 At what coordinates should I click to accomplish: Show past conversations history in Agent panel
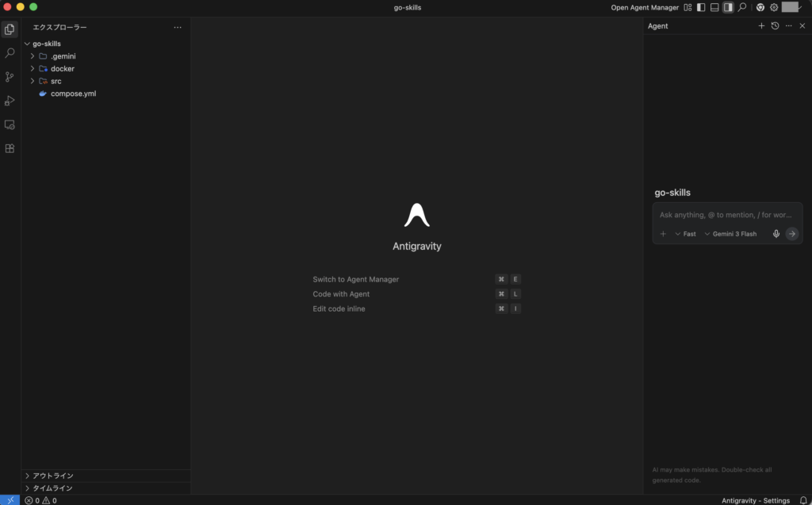(775, 26)
